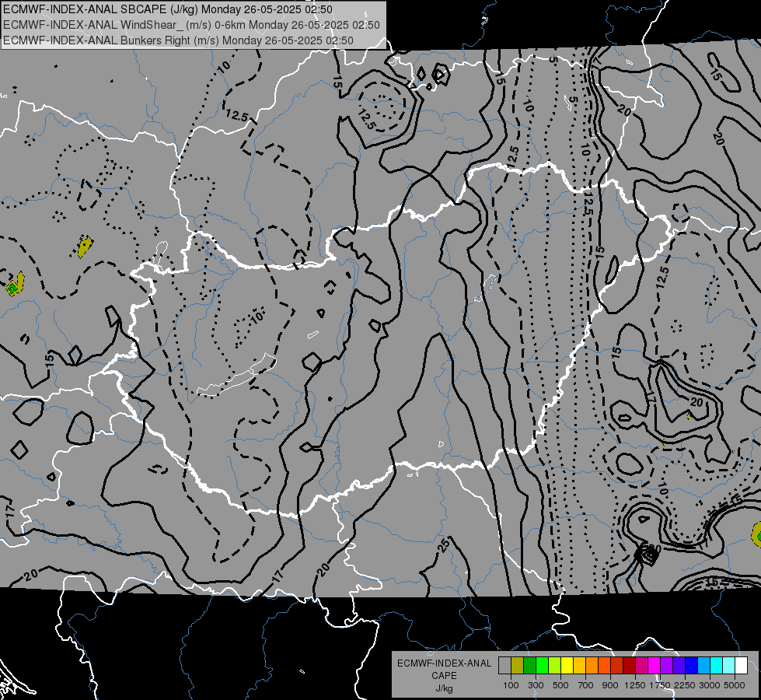The image size is (761, 700).
Task: Click the 300 legend scale value
Action: [x=536, y=685]
